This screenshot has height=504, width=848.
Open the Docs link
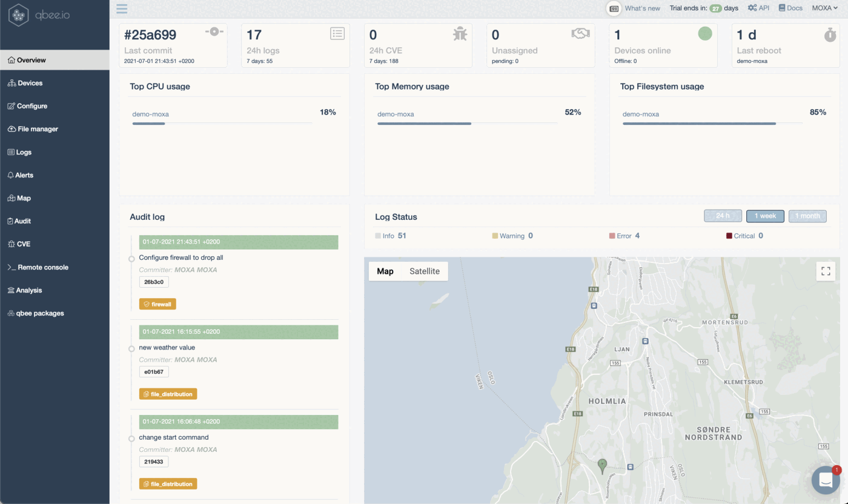790,8
